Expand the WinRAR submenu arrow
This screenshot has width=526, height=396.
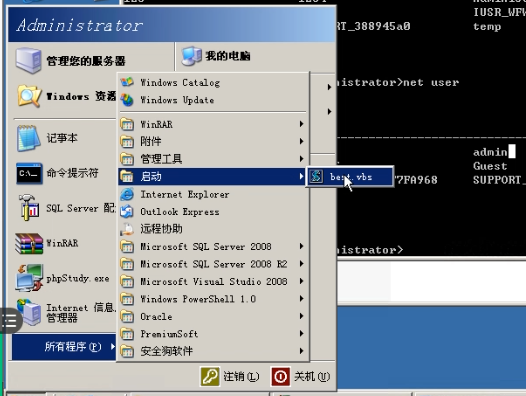pyautogui.click(x=301, y=124)
